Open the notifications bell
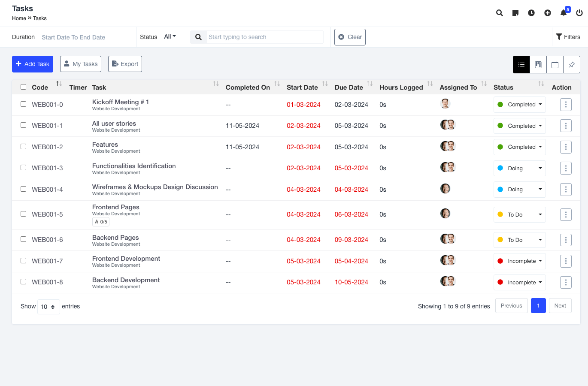The image size is (588, 386). (x=564, y=13)
